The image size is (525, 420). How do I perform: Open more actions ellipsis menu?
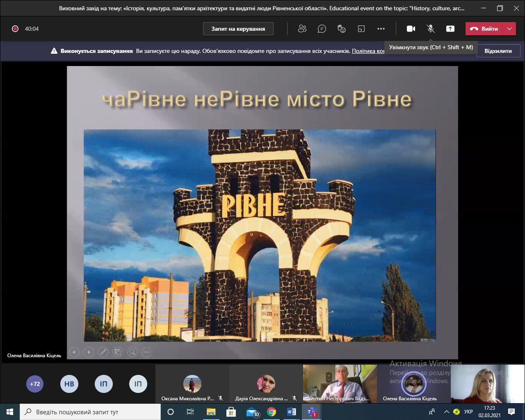click(381, 29)
